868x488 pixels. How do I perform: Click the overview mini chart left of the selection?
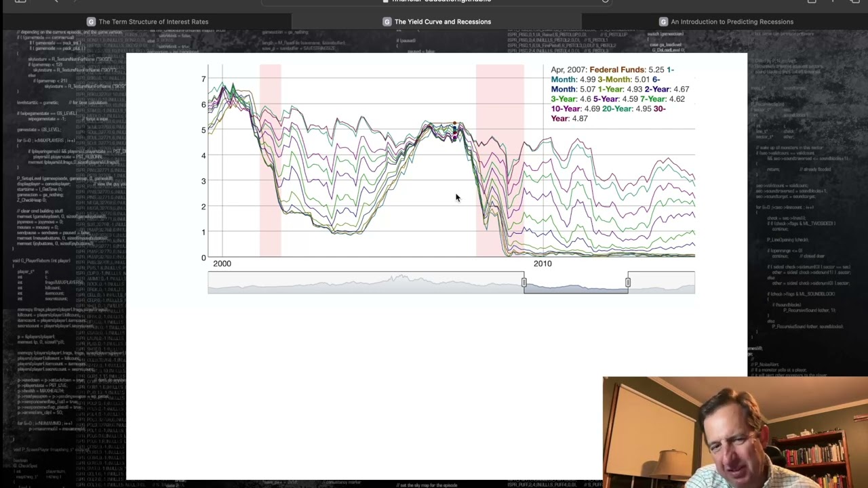pyautogui.click(x=365, y=282)
